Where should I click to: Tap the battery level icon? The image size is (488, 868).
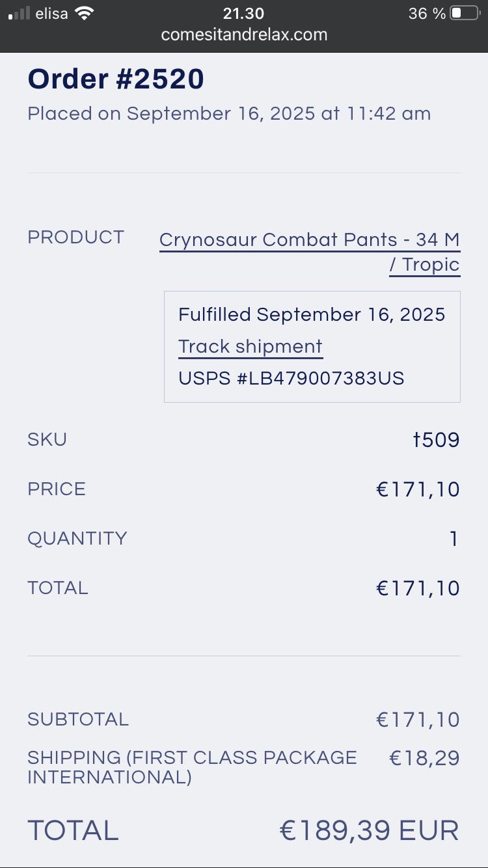tap(465, 13)
